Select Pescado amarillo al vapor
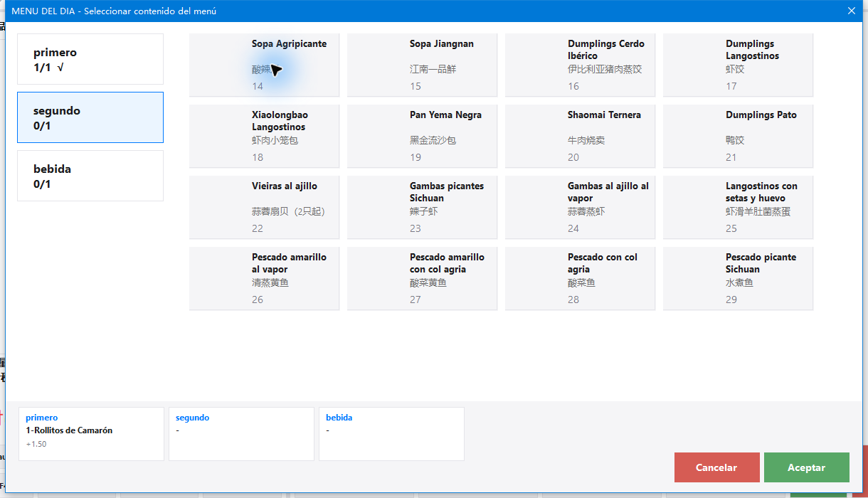The height and width of the screenshot is (498, 868). point(265,278)
